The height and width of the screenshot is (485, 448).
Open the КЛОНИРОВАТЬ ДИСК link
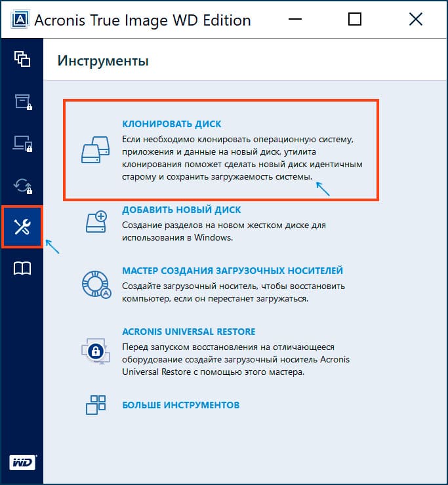click(x=172, y=124)
